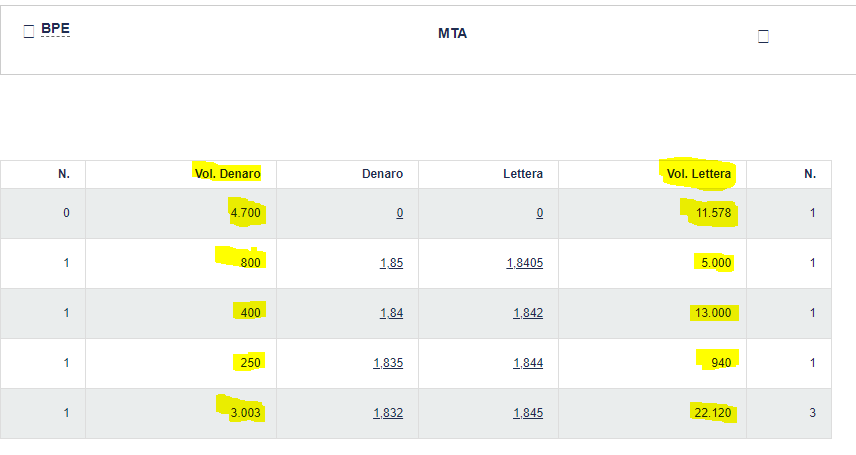This screenshot has width=856, height=455.
Task: Open the Denaro price 1,85 link
Action: click(x=391, y=263)
